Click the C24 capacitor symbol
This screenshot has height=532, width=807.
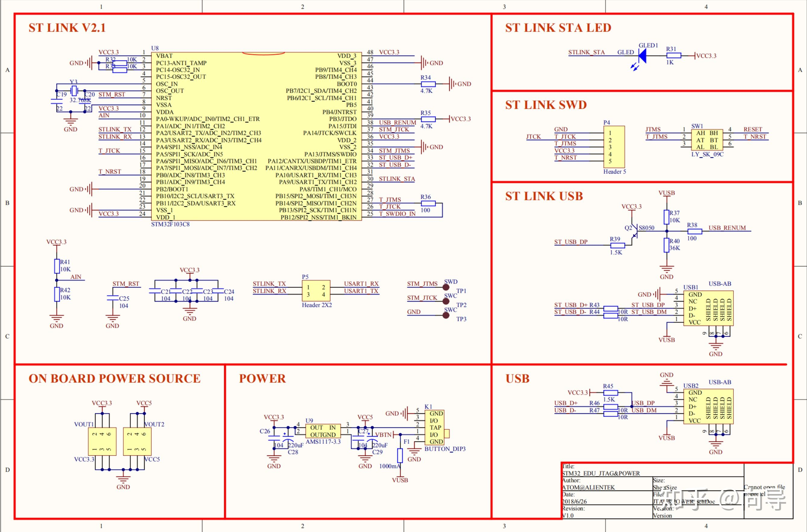[x=218, y=291]
